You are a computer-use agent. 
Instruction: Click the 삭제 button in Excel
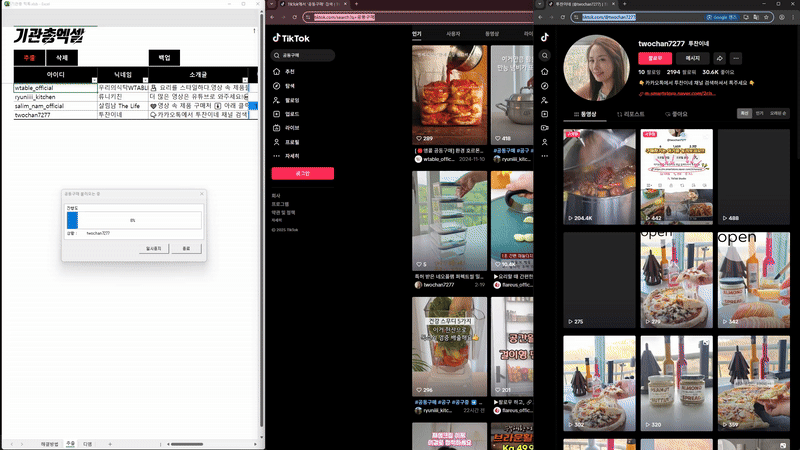coord(62,58)
